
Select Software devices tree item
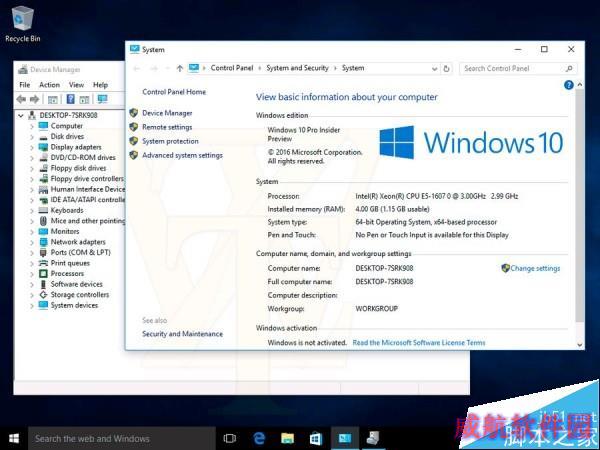tap(77, 284)
